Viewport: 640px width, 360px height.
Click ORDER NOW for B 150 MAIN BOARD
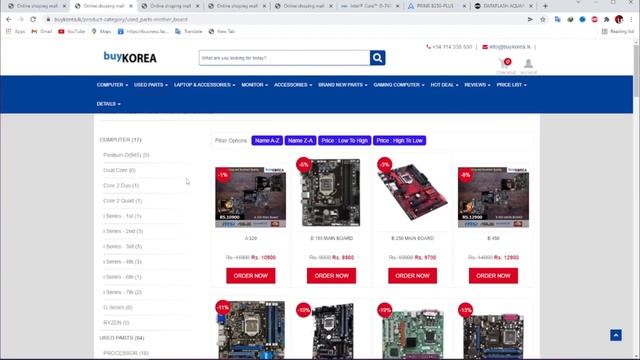(331, 276)
